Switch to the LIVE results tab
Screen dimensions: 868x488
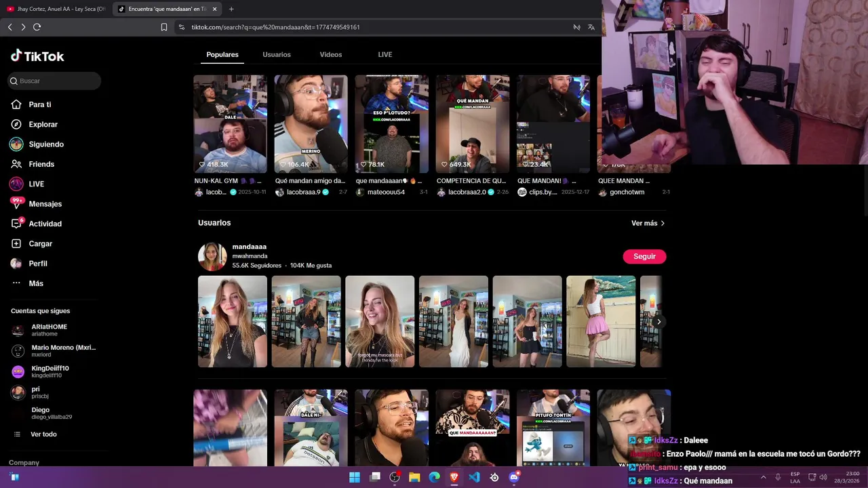click(385, 54)
